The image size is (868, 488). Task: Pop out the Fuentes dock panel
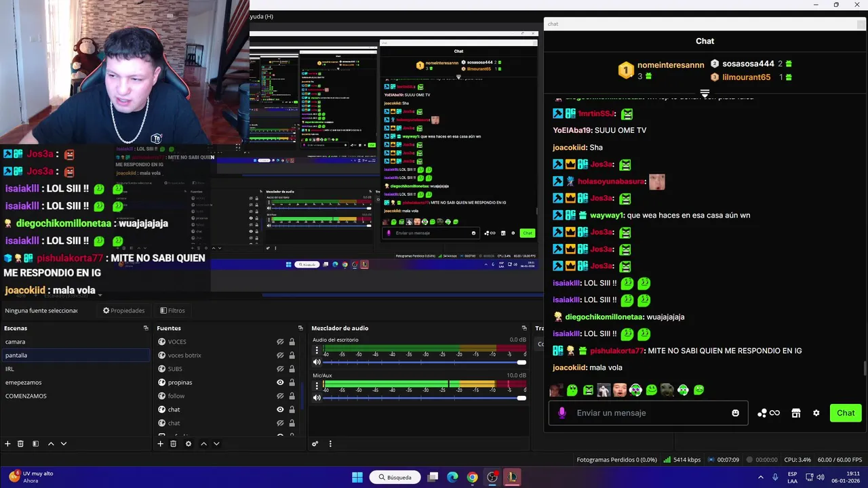pos(300,328)
